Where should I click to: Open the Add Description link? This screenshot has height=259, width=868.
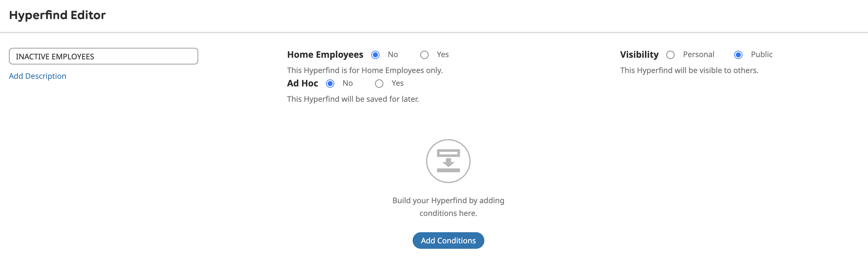pos(37,76)
